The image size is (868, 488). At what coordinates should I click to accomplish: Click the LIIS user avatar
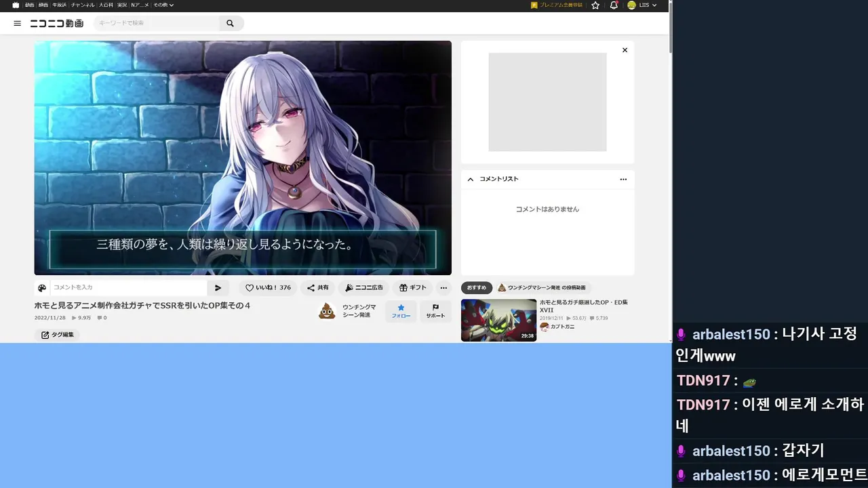tap(631, 5)
